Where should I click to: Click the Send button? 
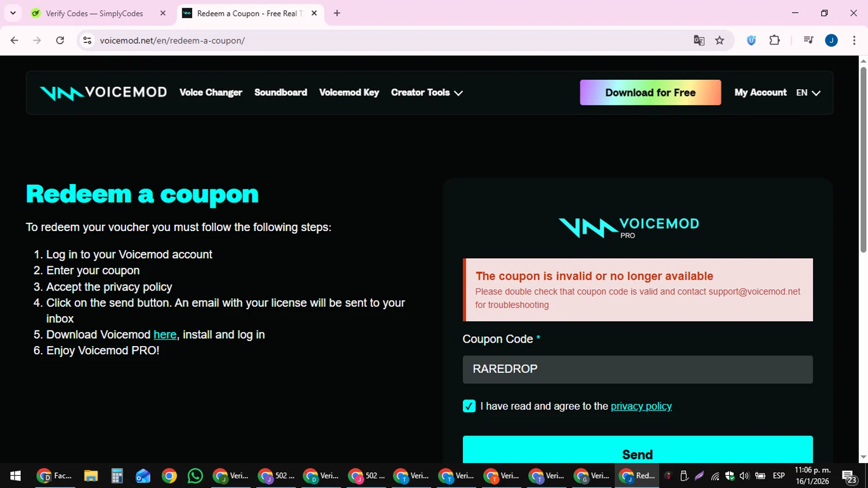[638, 450]
